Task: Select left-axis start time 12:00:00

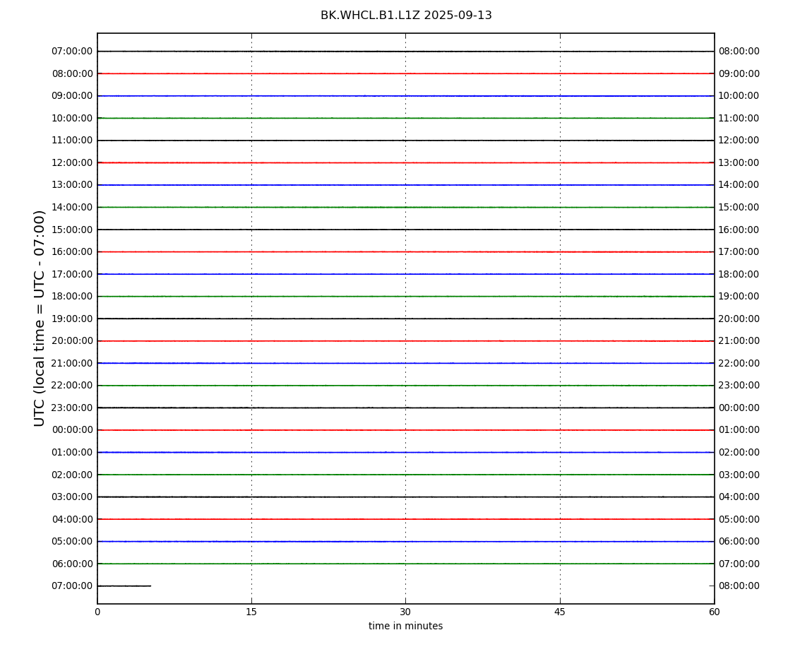Action: 72,162
